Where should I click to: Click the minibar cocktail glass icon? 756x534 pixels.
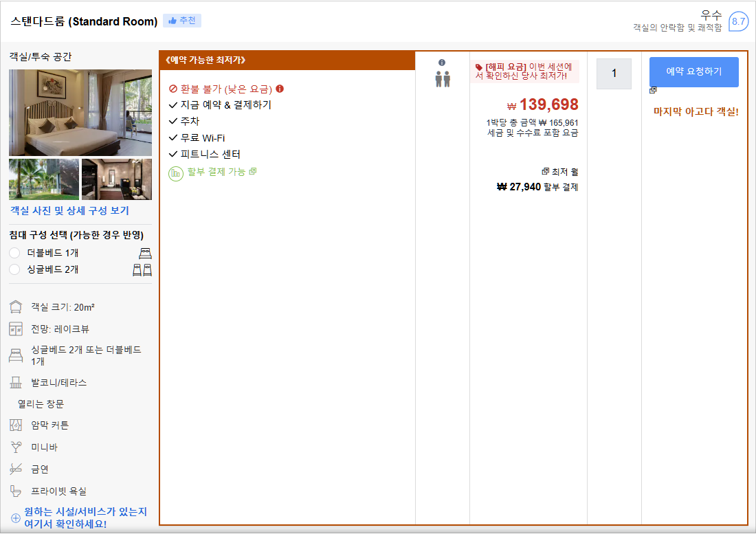click(16, 447)
